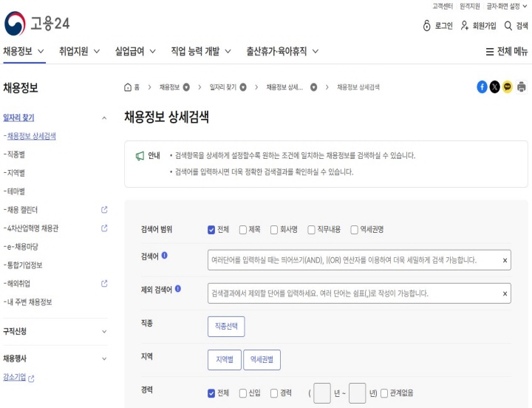Viewport: 532px width, 408px height.
Task: Click the 직종선택 button
Action: coord(226,327)
